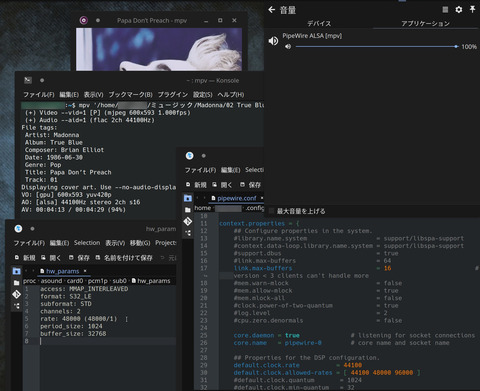480x391 pixels.
Task: Expand the sub0 breadcrumb in the path bar
Action: pos(119,281)
